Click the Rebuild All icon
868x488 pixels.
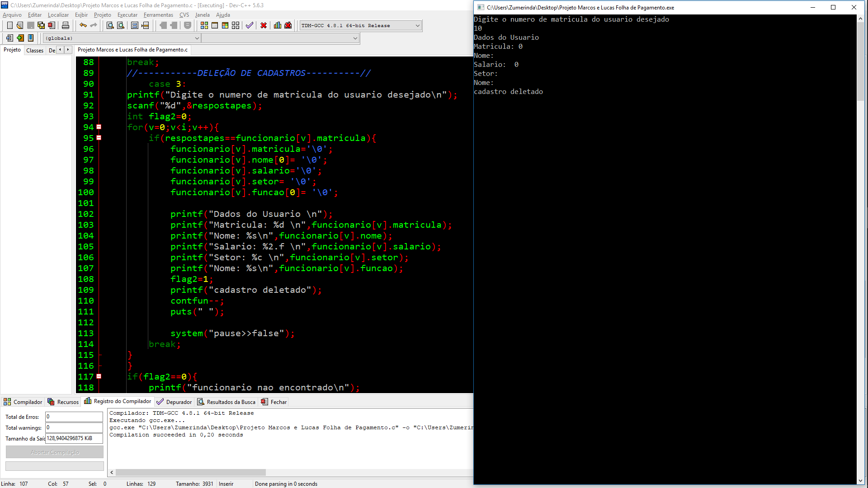[236, 25]
